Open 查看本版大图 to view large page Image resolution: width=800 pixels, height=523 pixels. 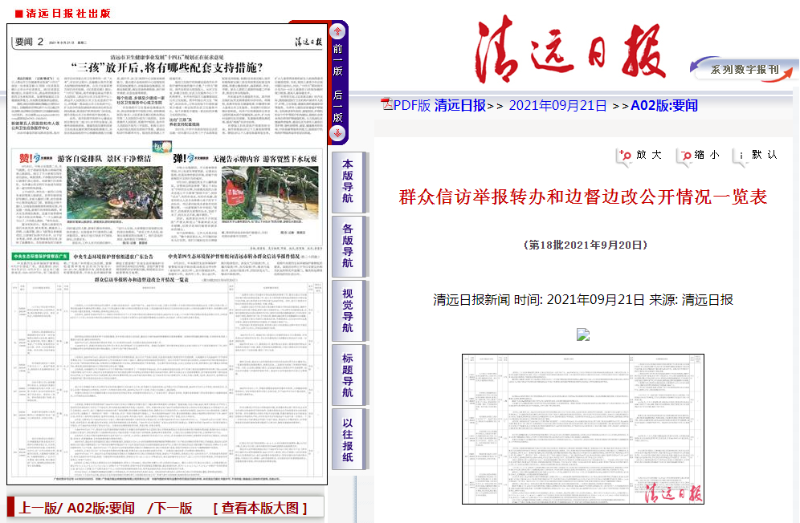point(260,508)
